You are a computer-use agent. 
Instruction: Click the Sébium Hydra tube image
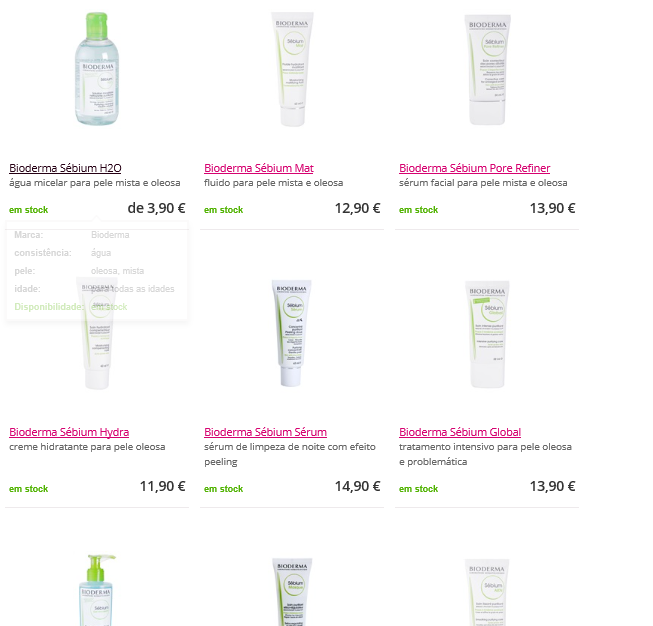tap(97, 334)
